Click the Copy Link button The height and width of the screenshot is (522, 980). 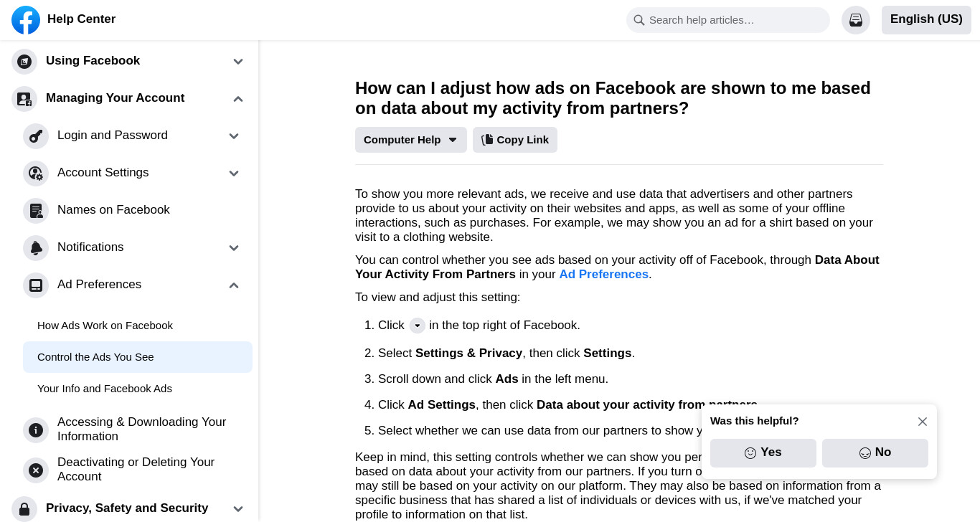click(x=515, y=140)
